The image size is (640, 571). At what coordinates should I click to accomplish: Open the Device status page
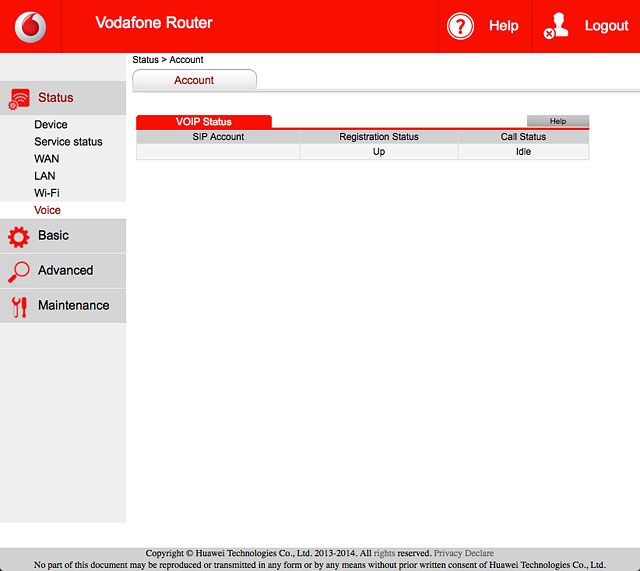click(51, 124)
